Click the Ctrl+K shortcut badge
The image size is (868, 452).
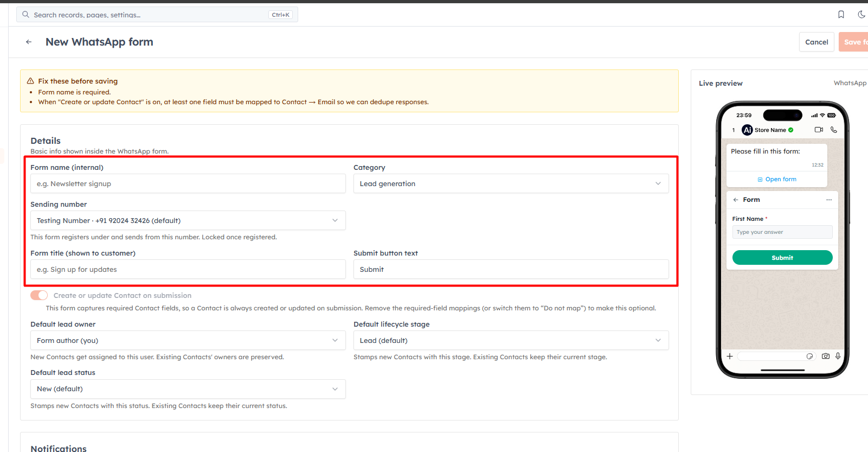[x=280, y=15]
